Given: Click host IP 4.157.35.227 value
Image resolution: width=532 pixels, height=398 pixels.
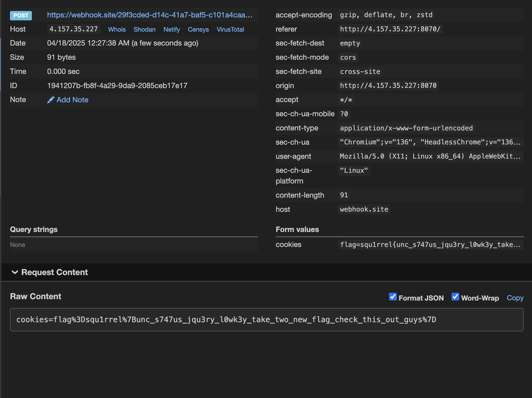Looking at the screenshot, I should point(74,29).
